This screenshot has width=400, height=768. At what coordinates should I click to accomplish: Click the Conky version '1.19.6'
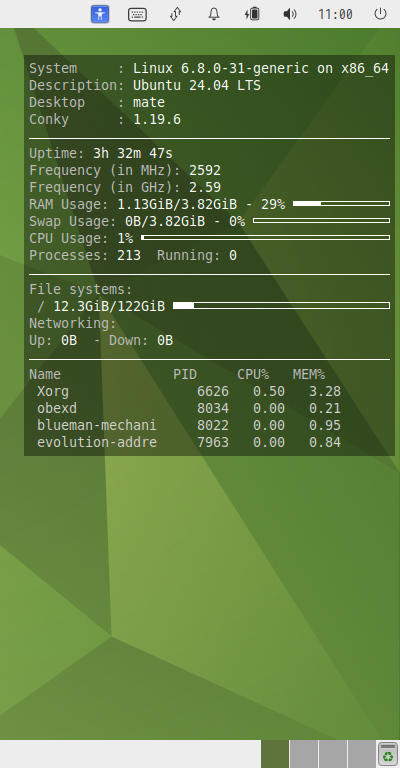(x=157, y=120)
